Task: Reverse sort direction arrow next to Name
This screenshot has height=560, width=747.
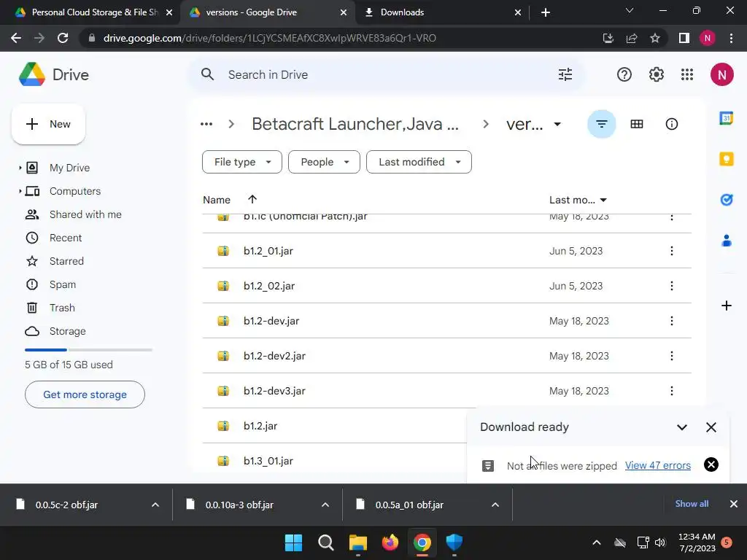Action: [x=252, y=199]
